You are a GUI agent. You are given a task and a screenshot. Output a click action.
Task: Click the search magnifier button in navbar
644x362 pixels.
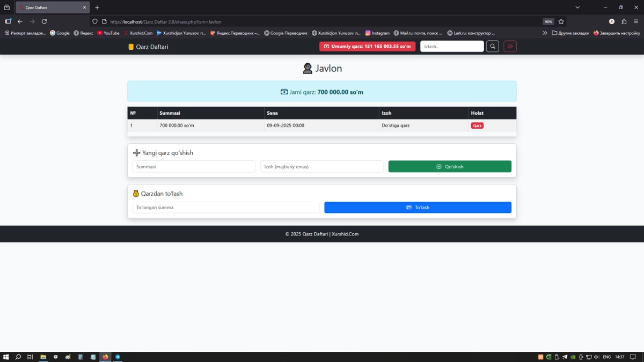point(493,47)
